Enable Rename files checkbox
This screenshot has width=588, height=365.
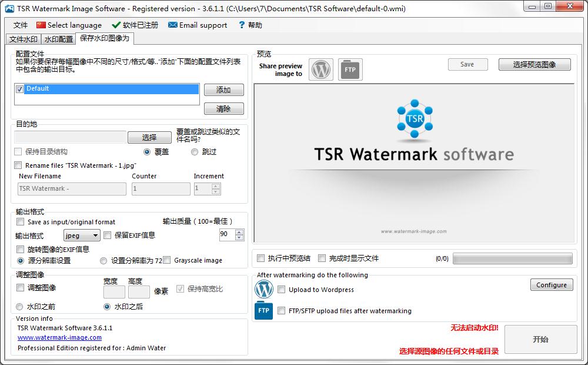click(18, 165)
